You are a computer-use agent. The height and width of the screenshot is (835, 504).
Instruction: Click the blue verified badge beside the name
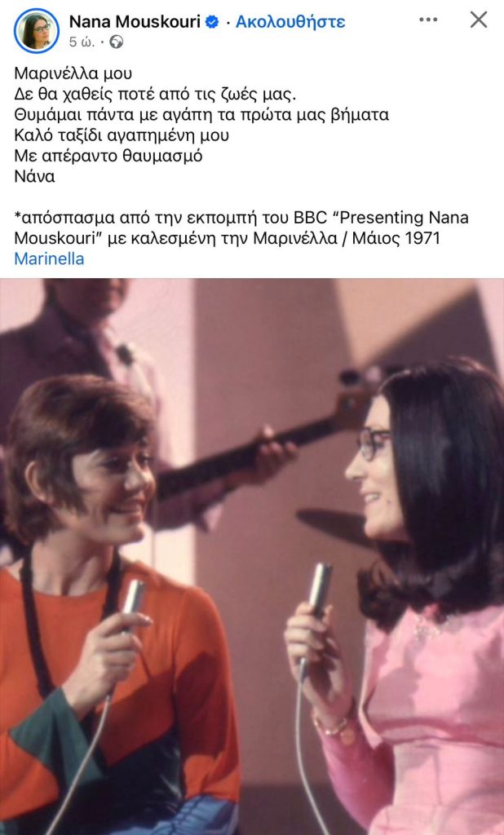tap(212, 22)
